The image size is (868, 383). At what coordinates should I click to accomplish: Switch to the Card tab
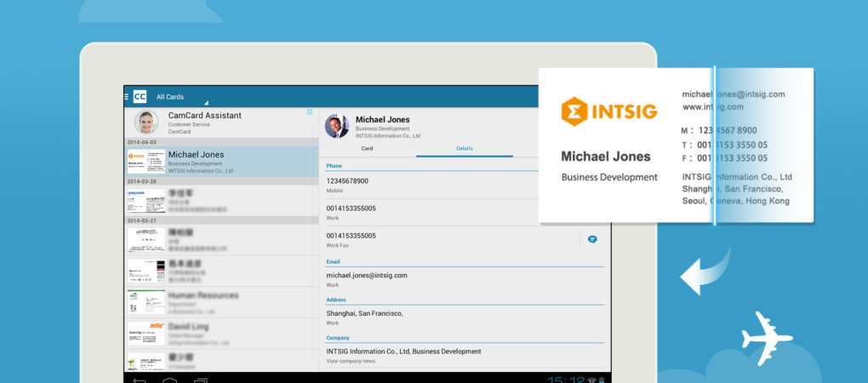367,148
